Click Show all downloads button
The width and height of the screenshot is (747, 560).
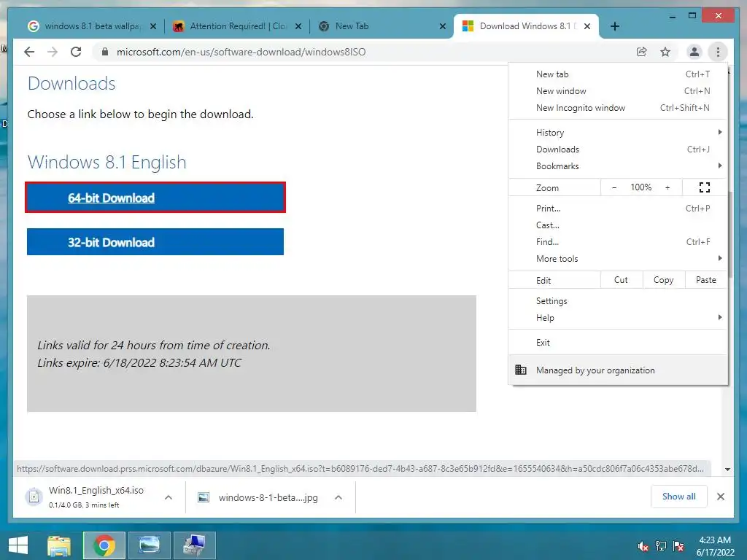tap(679, 497)
